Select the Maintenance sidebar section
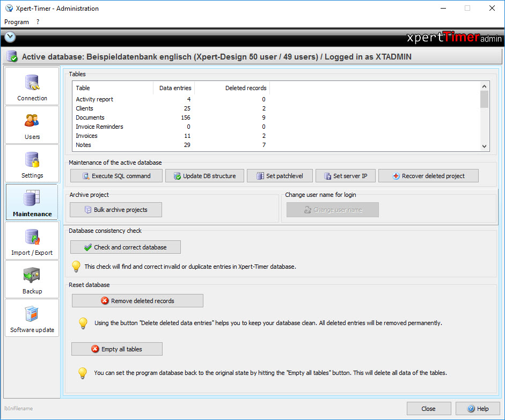Image resolution: width=505 pixels, height=420 pixels. point(32,202)
